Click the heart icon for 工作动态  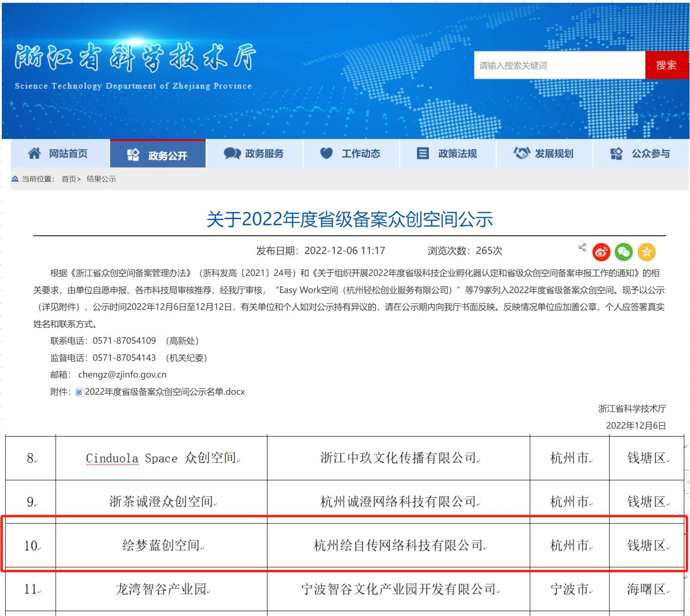[326, 153]
